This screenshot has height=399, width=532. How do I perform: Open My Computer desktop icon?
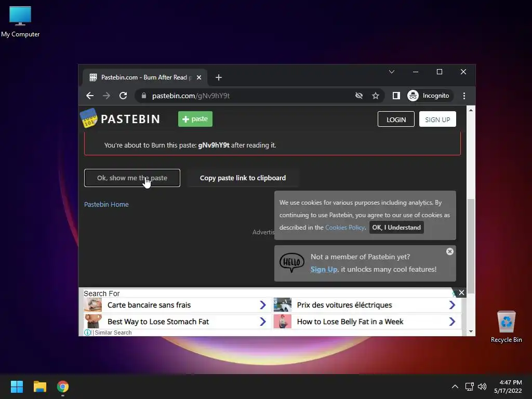(x=20, y=22)
